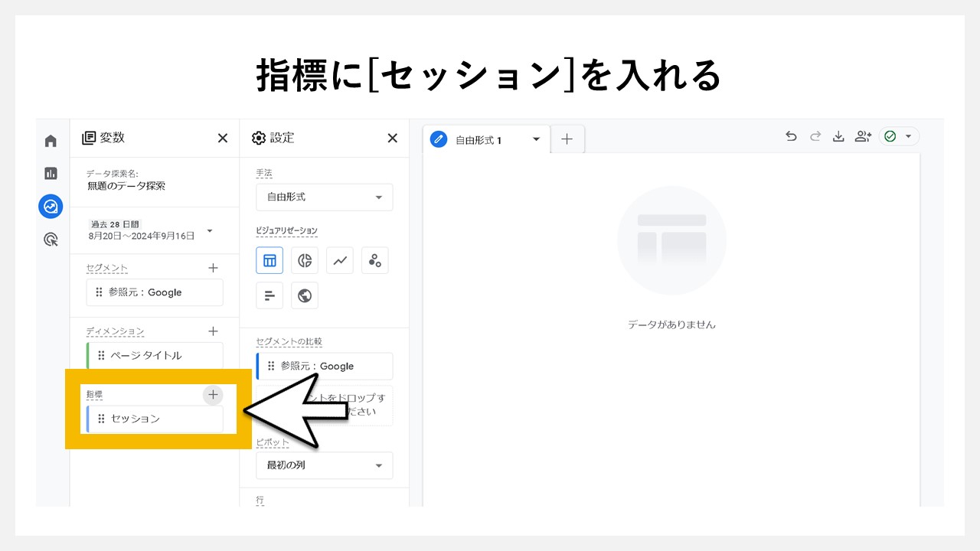Choose the geo map visualization
This screenshot has width=980, height=551.
tap(305, 295)
